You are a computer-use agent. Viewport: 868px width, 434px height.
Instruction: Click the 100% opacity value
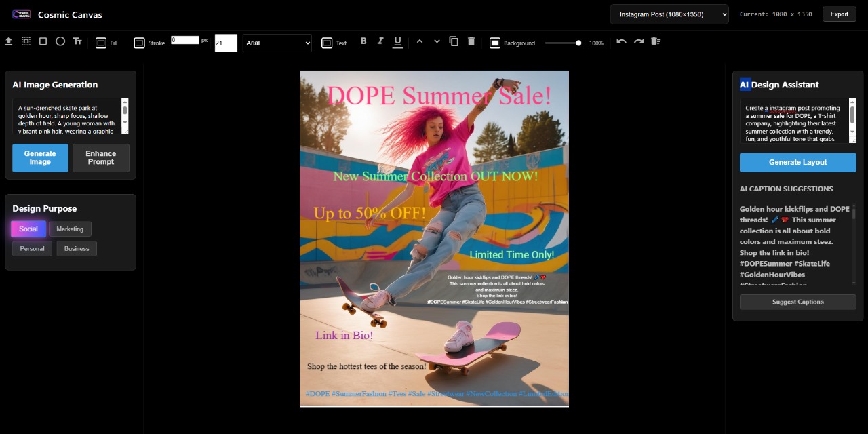point(596,43)
